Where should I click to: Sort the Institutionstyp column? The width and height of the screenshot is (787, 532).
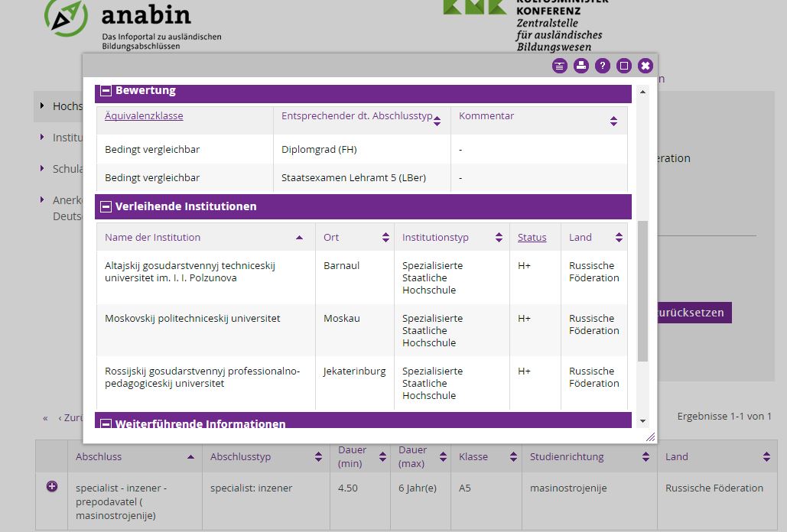(x=499, y=238)
